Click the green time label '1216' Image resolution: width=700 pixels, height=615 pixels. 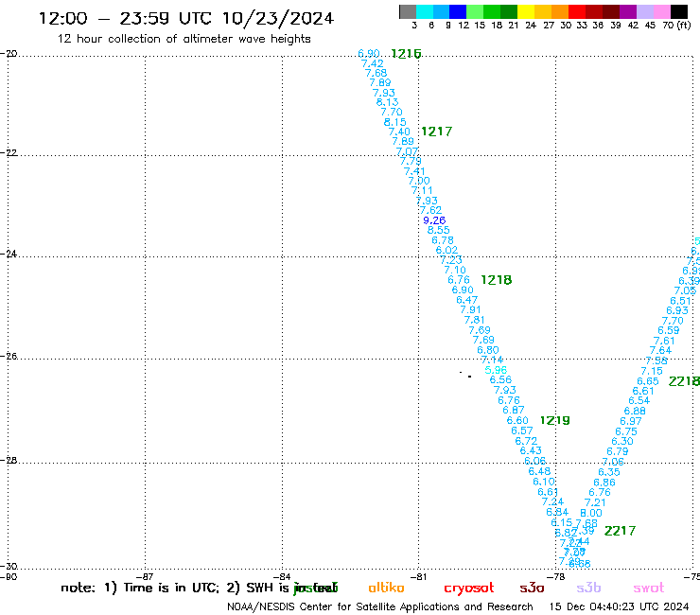tap(406, 54)
